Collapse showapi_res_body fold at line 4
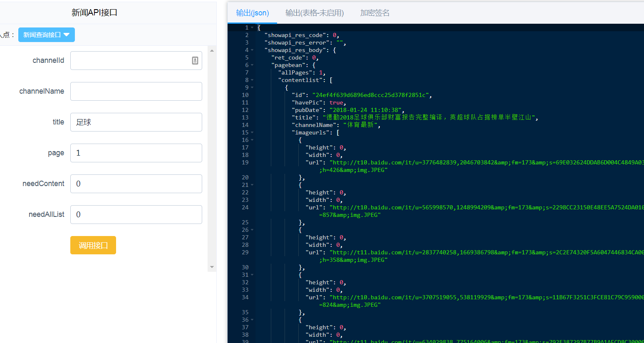Image resolution: width=644 pixels, height=343 pixels. (x=252, y=50)
